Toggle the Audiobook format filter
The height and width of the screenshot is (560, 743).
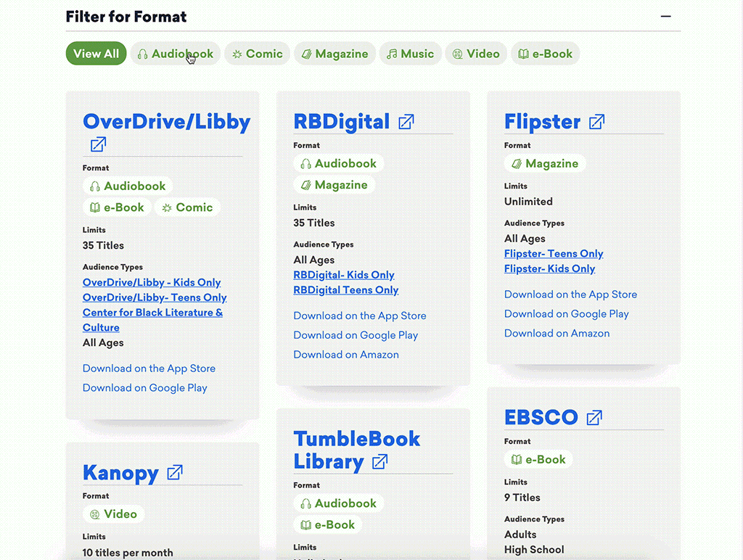point(175,54)
